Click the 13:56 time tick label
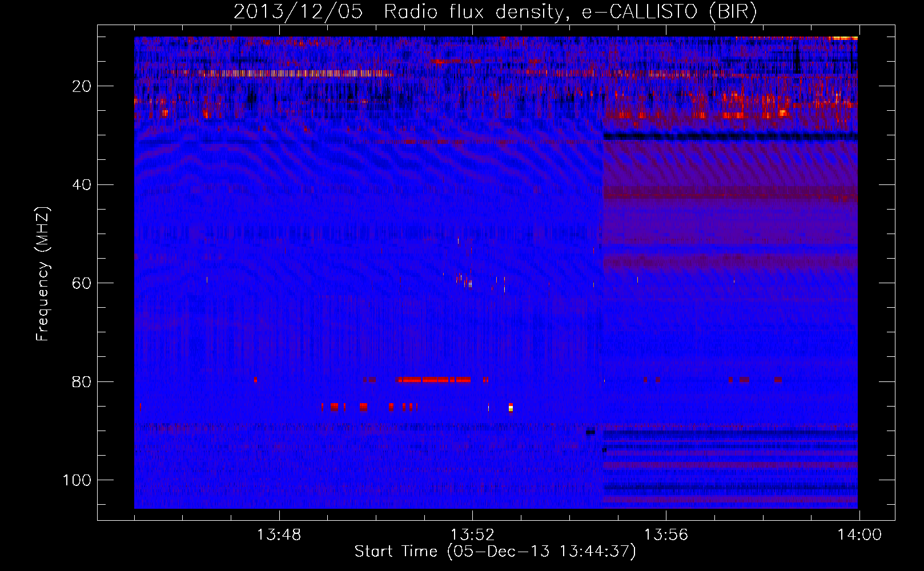 (666, 535)
